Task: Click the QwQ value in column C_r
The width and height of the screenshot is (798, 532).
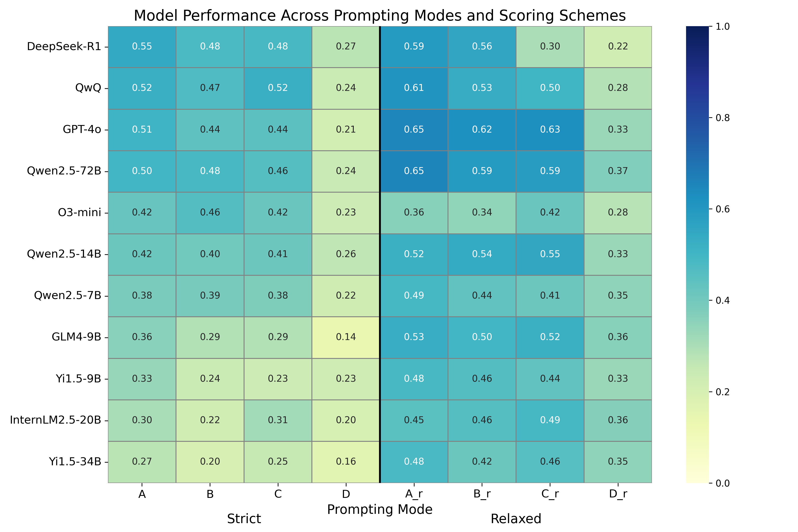Action: 550,88
